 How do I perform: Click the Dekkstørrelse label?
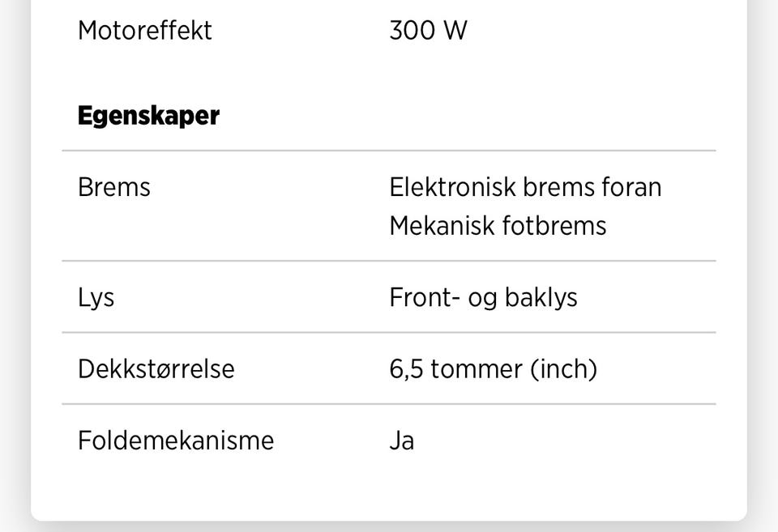tap(156, 369)
